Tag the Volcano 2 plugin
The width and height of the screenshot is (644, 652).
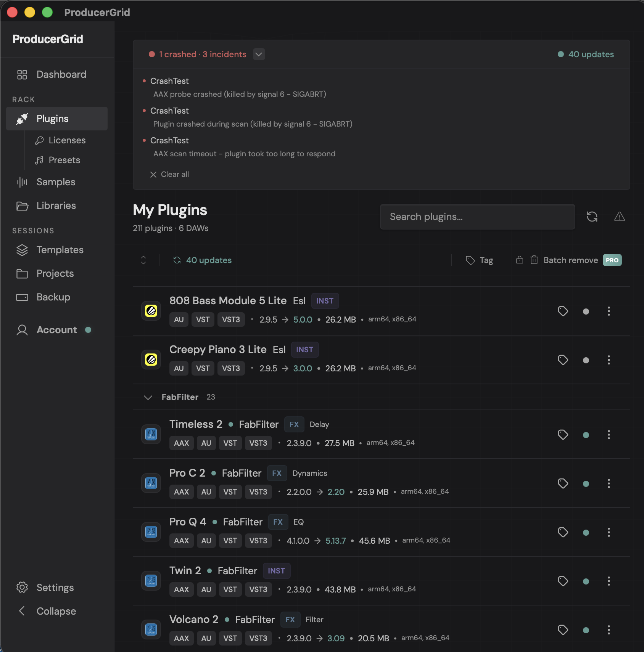point(563,630)
